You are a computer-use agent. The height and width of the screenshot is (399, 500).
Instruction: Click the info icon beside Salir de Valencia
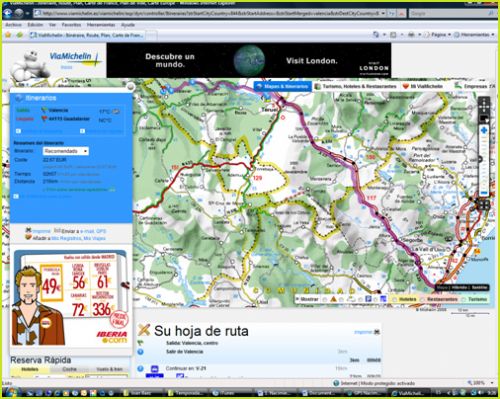[x=140, y=352]
